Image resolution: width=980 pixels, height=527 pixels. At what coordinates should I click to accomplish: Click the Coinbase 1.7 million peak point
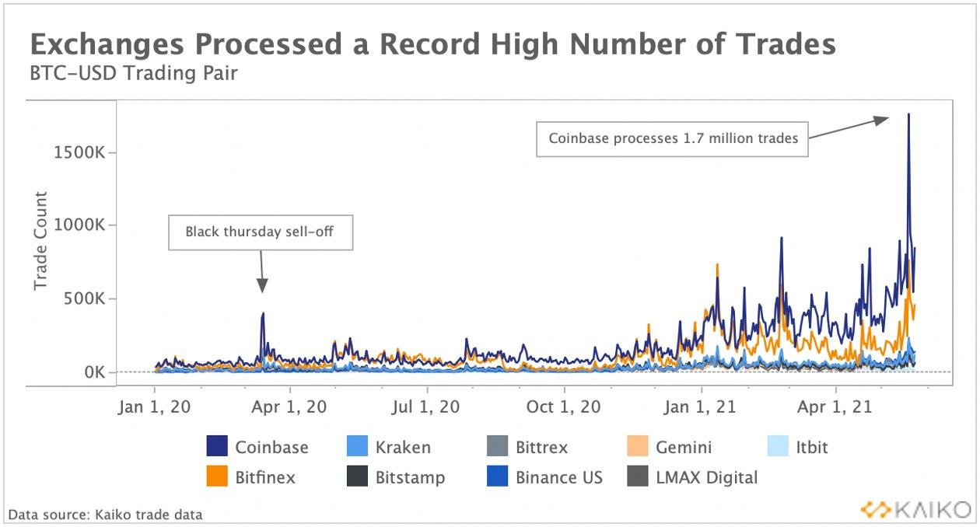coord(908,115)
